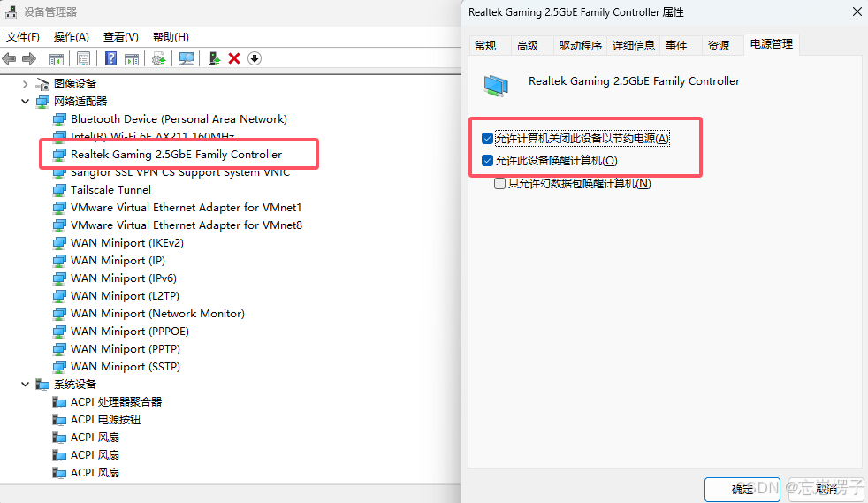Screen dimensions: 868x503
Task: Switch to the 详细信息 tab
Action: coord(633,46)
